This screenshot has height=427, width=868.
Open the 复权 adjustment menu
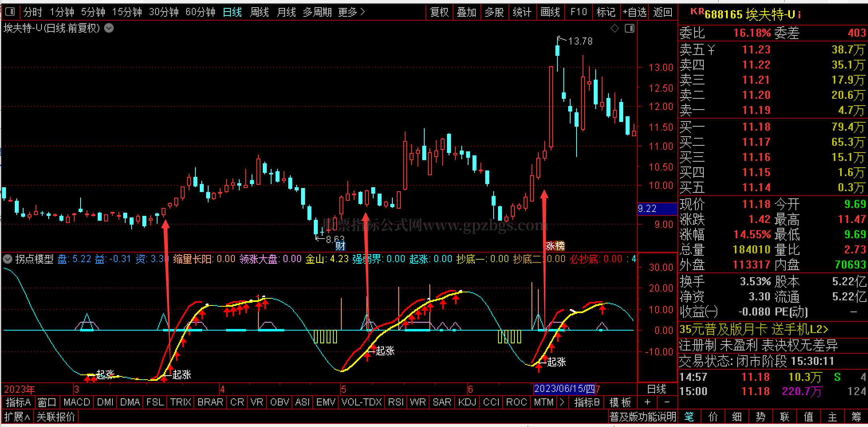click(x=439, y=12)
